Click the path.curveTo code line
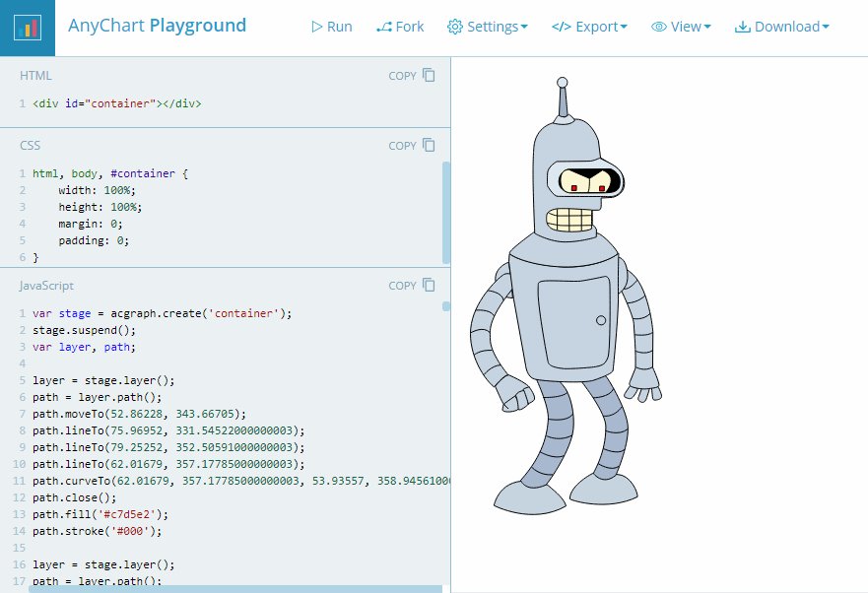Image resolution: width=868 pixels, height=593 pixels. coord(240,481)
